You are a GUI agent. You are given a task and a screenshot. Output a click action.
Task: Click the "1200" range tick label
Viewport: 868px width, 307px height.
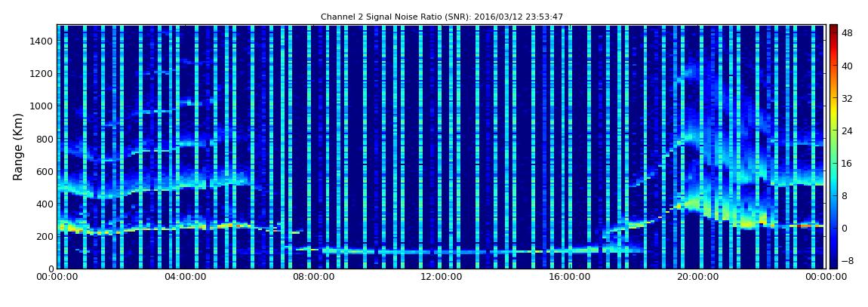(42, 74)
